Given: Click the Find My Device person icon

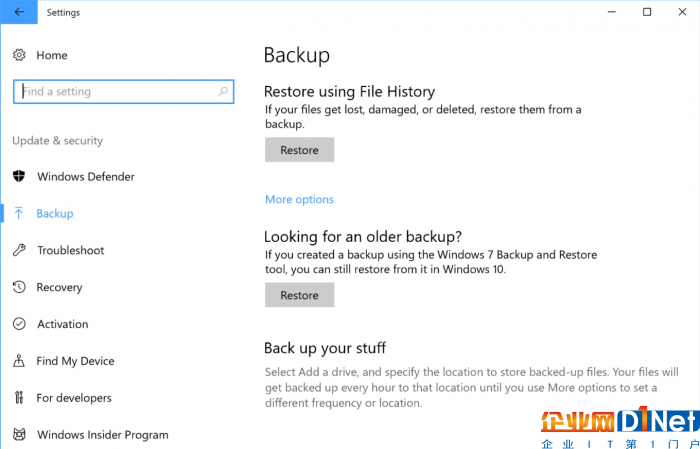Looking at the screenshot, I should point(19,361).
